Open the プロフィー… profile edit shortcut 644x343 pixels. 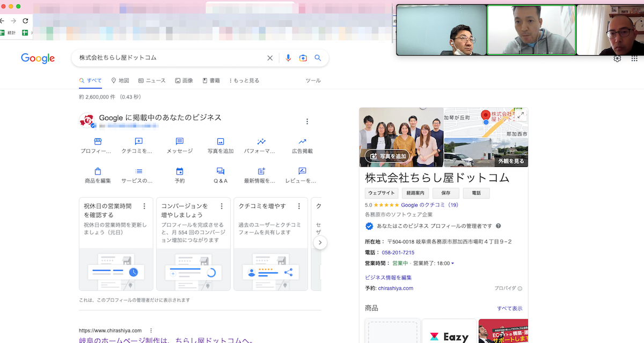tap(98, 146)
